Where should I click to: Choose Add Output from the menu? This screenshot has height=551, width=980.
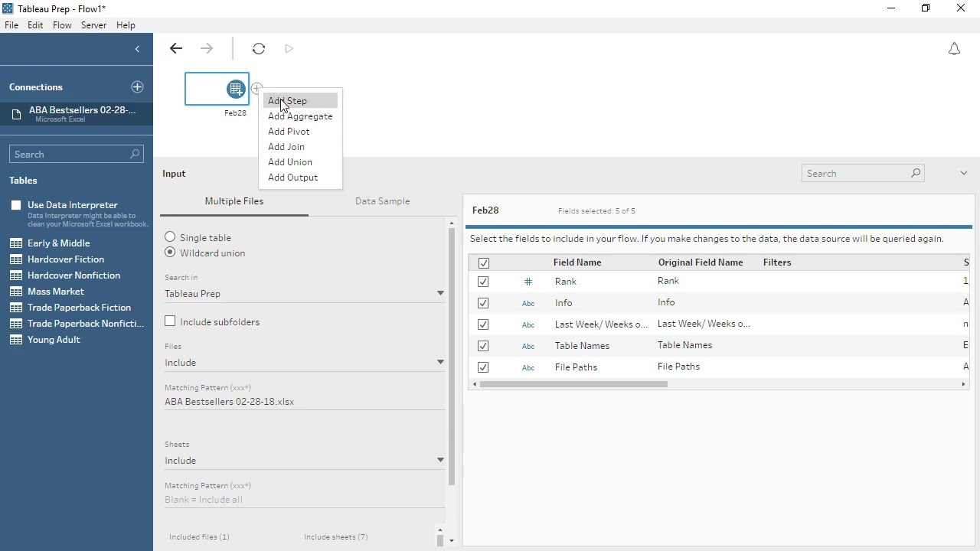pos(300,178)
